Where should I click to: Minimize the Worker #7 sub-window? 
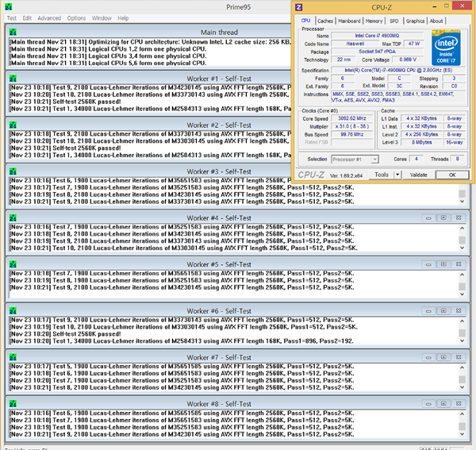coord(428,357)
